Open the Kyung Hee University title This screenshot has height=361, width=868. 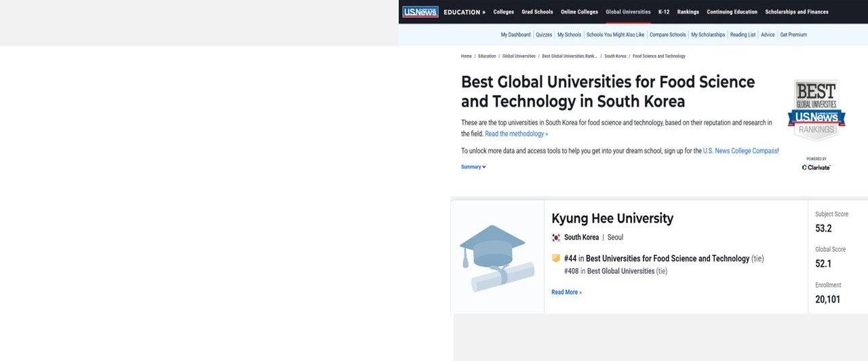pos(612,218)
